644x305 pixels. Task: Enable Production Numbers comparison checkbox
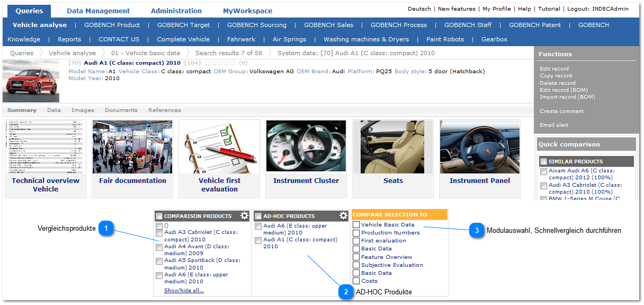coord(356,233)
